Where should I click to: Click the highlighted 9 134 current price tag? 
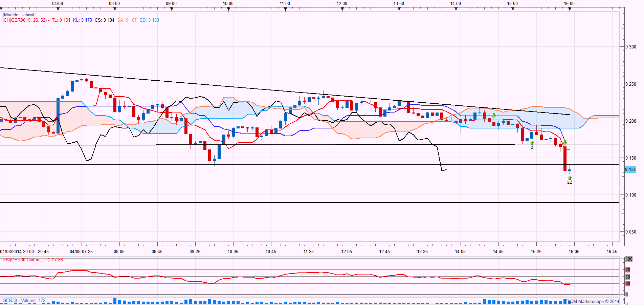[630, 169]
